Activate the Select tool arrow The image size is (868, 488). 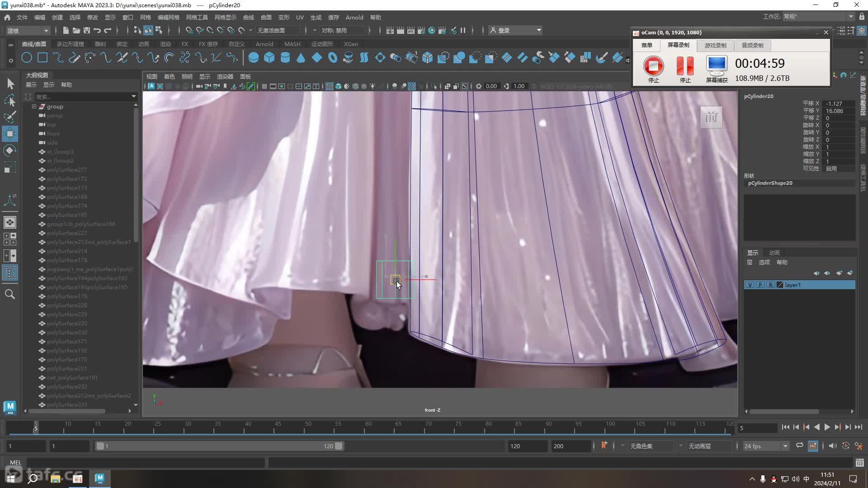[10, 84]
